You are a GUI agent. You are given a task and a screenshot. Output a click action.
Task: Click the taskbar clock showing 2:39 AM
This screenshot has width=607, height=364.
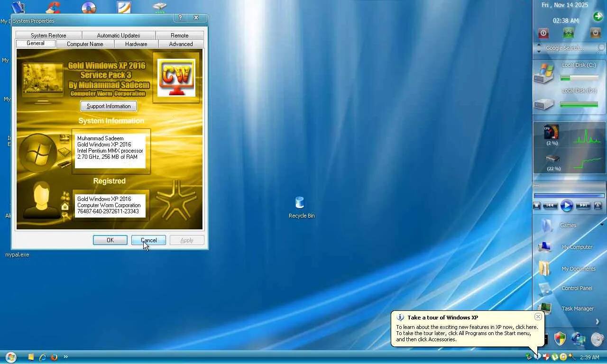(589, 357)
